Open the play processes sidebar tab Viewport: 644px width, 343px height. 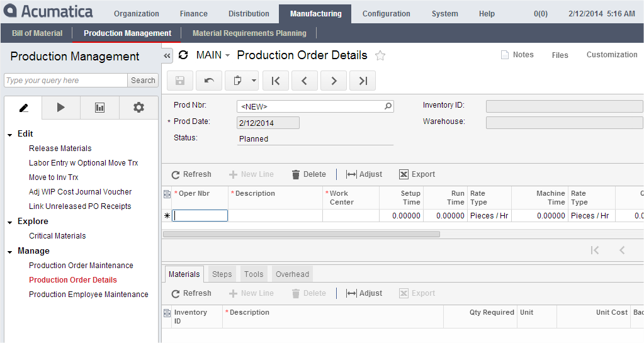(61, 108)
